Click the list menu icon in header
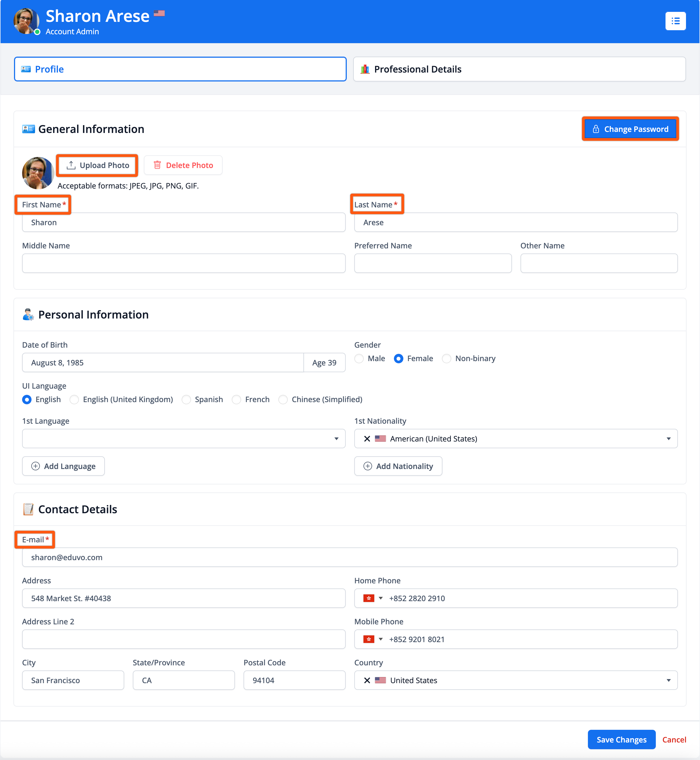 point(675,21)
